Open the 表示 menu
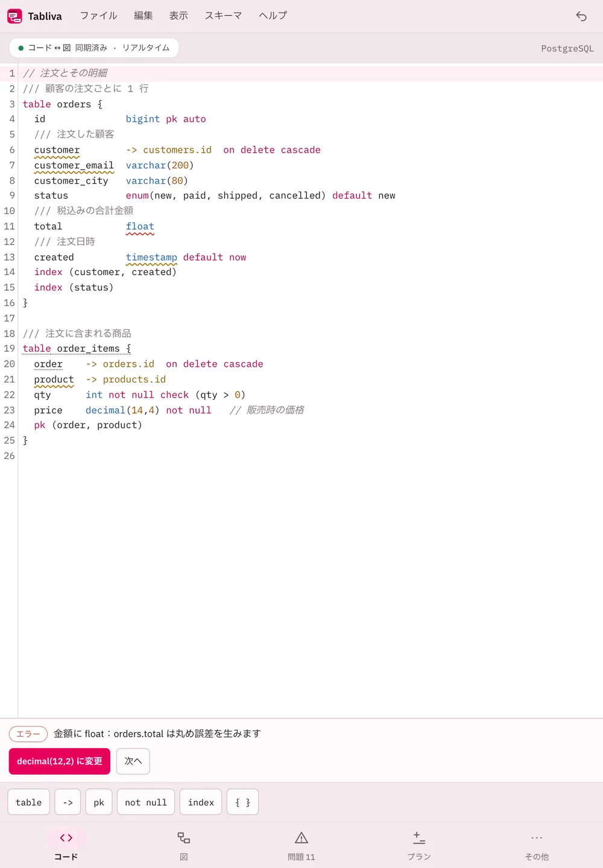The width and height of the screenshot is (603, 868). [x=178, y=16]
